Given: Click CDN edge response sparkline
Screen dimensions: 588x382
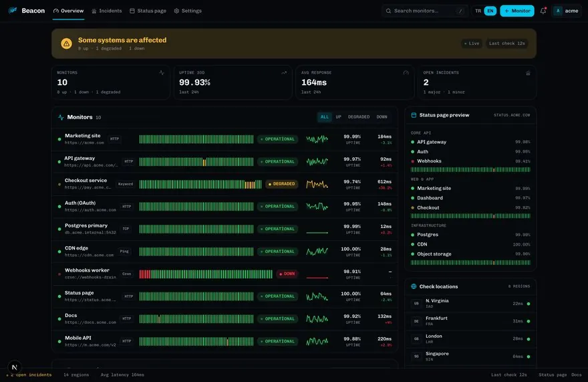Looking at the screenshot, I should coord(317,252).
